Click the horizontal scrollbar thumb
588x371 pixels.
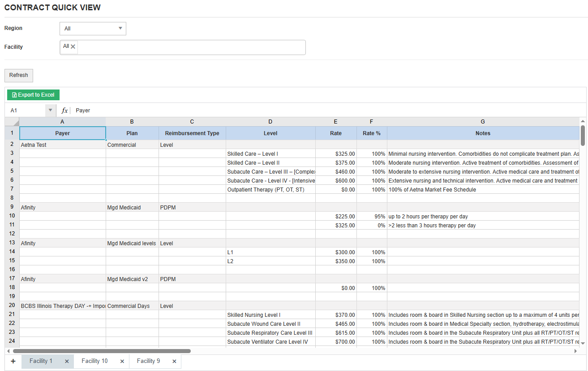(102, 351)
